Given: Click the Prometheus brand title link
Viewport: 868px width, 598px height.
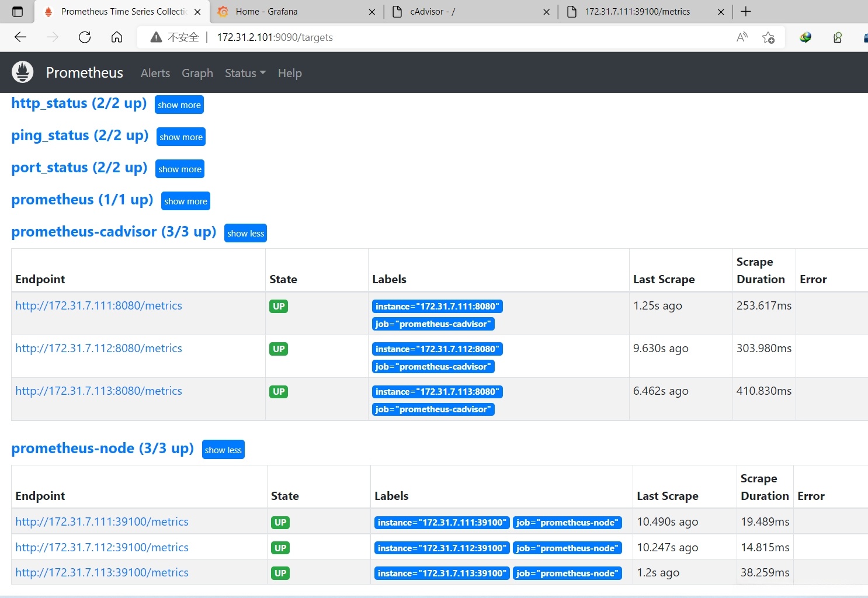Looking at the screenshot, I should coord(85,72).
